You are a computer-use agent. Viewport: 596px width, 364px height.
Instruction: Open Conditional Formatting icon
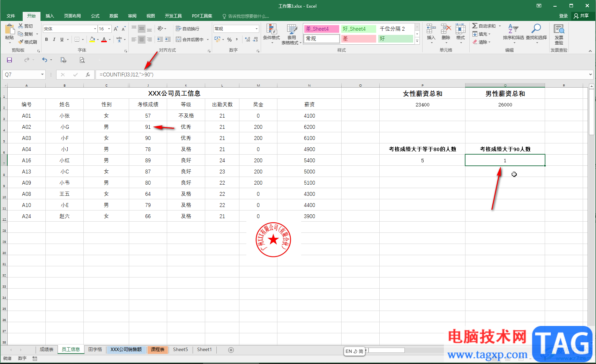(x=271, y=29)
